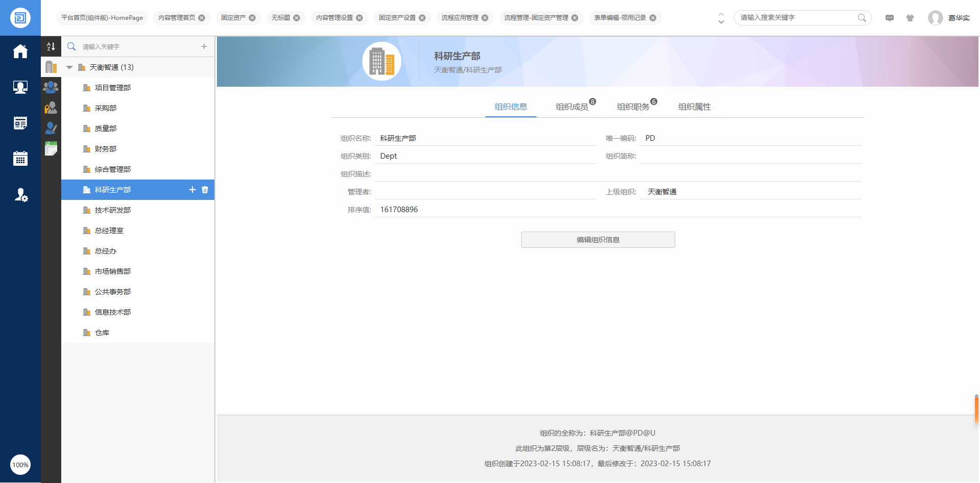Open the 葛华实 user profile menu
Image resolution: width=980 pixels, height=483 pixels.
pyautogui.click(x=949, y=18)
